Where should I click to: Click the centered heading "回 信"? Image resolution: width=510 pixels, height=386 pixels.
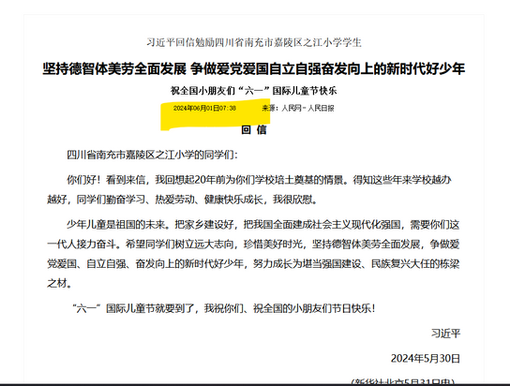click(x=254, y=130)
